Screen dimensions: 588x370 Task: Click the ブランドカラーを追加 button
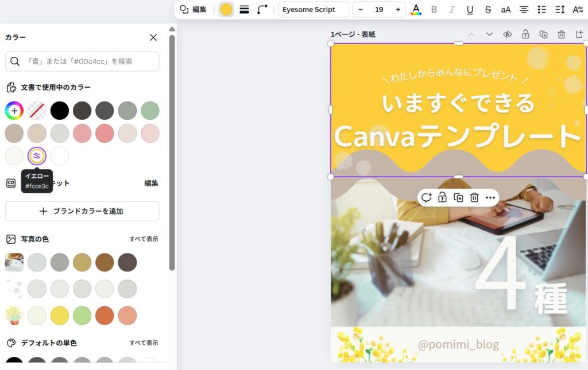click(x=82, y=211)
